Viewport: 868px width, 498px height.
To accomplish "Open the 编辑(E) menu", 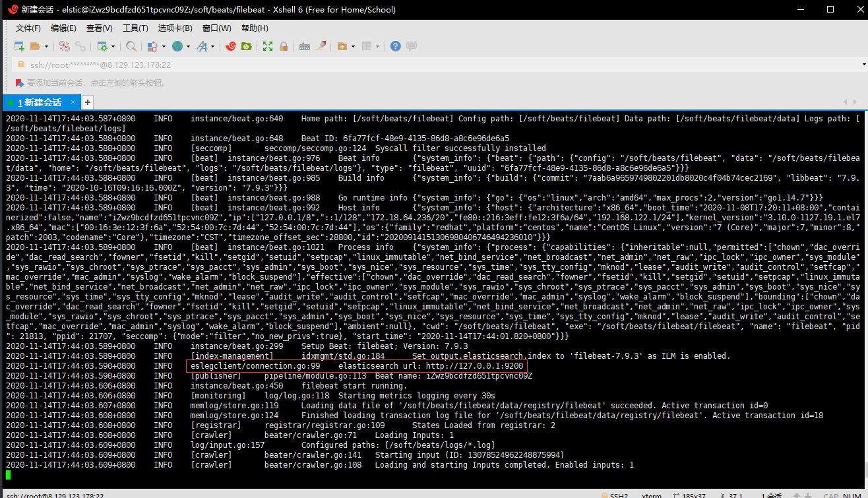I will (x=63, y=28).
